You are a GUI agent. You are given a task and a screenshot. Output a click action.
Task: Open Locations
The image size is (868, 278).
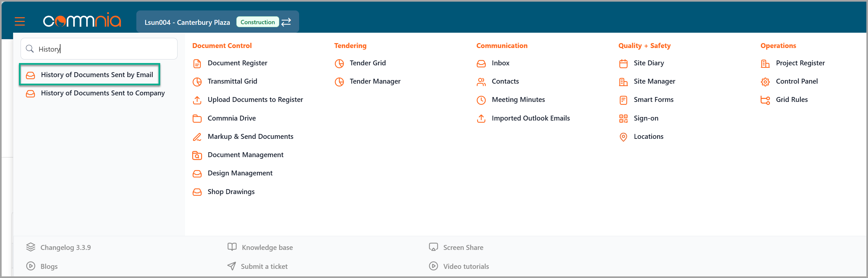coord(648,136)
